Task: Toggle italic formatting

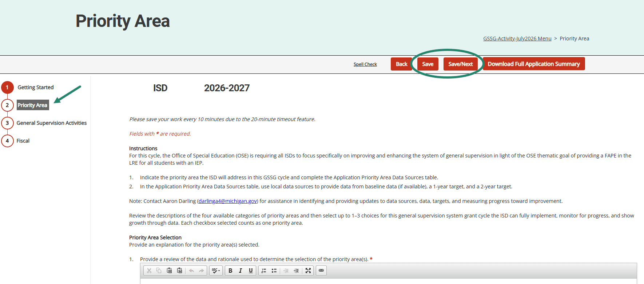Action: 240,271
